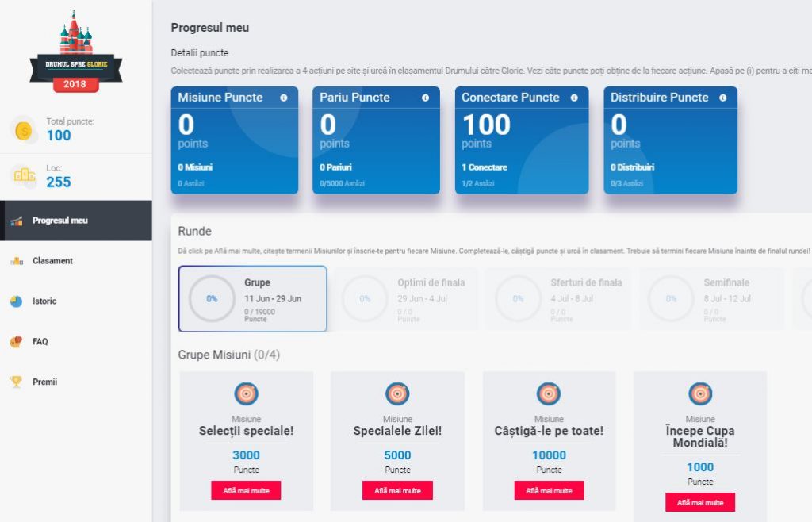Click the Loc rank value 255

59,182
